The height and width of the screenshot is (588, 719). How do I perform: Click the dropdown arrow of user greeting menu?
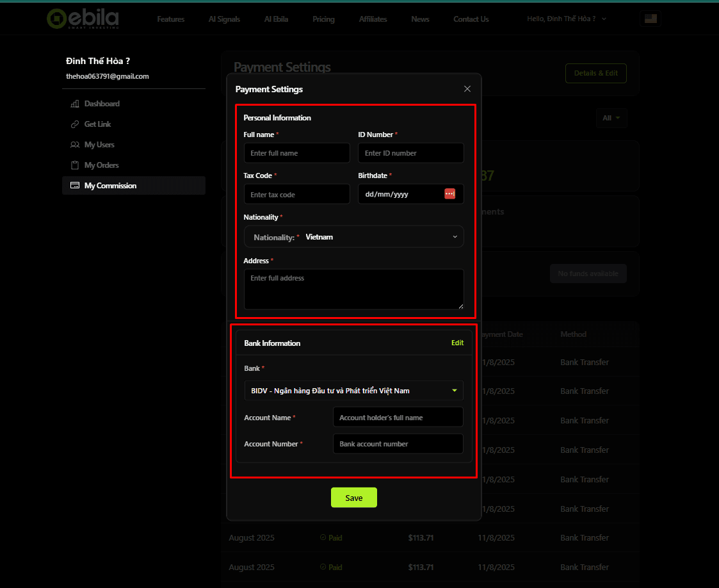603,19
